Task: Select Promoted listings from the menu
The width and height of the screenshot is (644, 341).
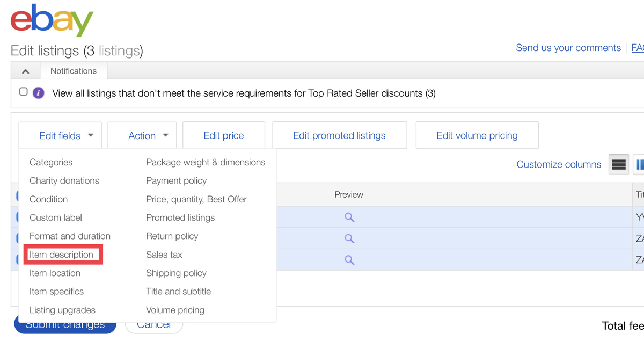Action: click(x=180, y=217)
